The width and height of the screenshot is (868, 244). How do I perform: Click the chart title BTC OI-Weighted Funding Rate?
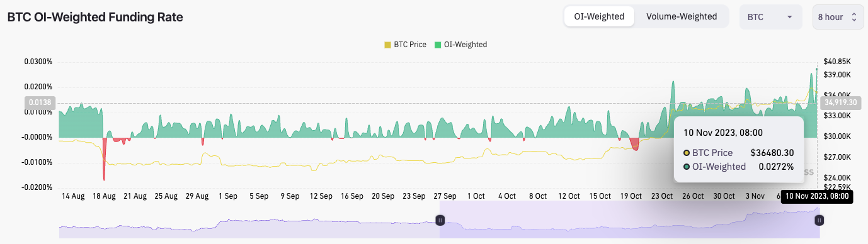(x=95, y=18)
